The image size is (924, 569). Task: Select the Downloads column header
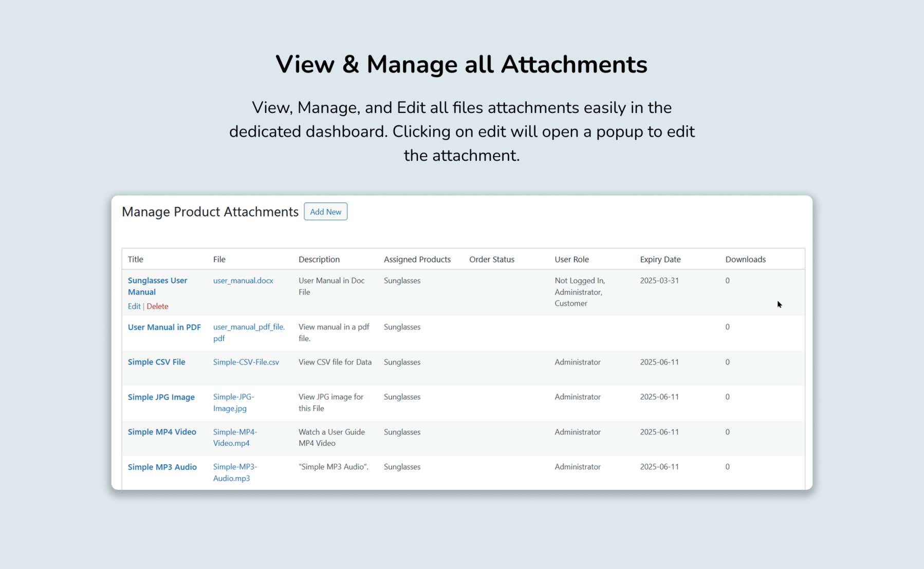745,259
